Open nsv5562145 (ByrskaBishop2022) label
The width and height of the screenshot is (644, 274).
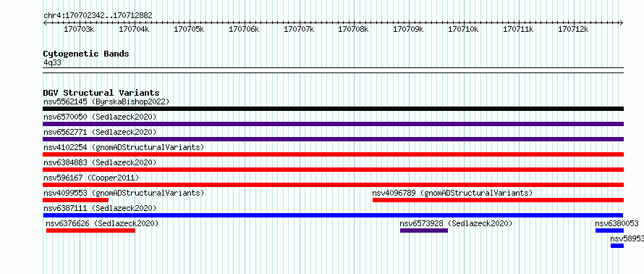click(x=106, y=101)
